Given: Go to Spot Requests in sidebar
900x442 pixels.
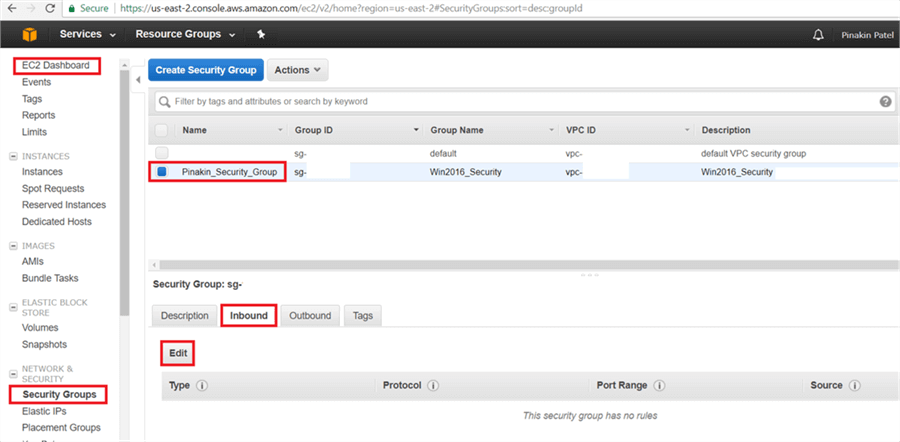Looking at the screenshot, I should coord(53,188).
